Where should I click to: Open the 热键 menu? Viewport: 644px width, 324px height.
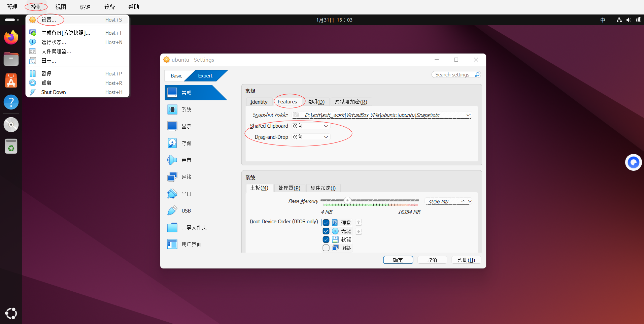point(85,7)
